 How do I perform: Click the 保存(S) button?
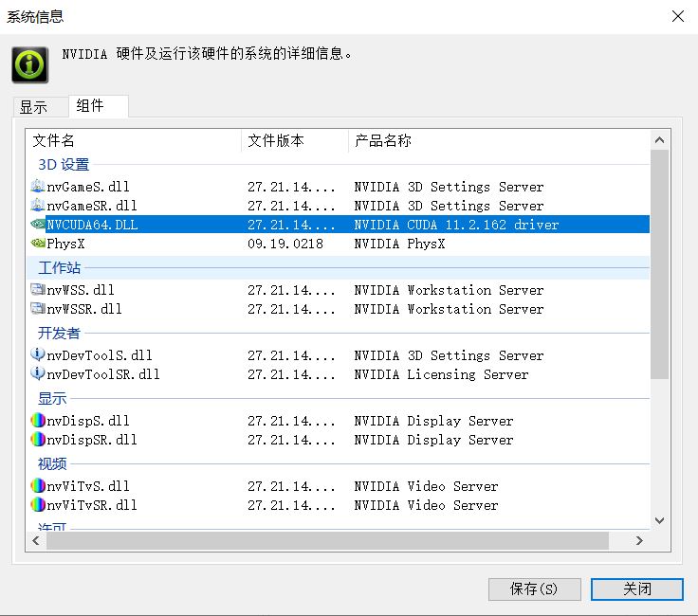click(534, 589)
